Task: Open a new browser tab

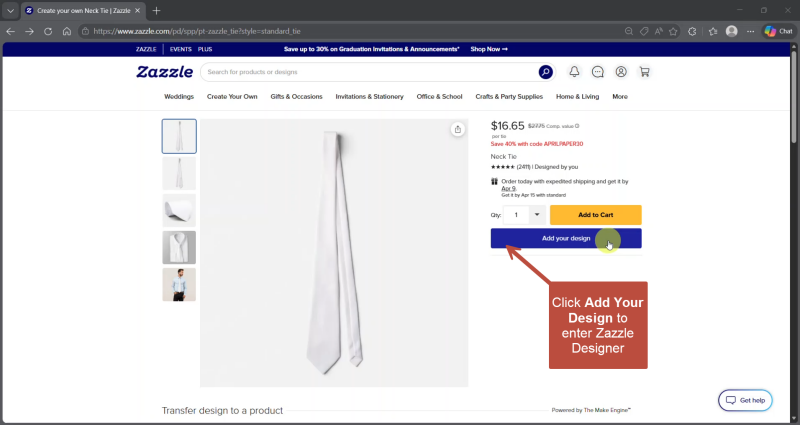Action: pos(157,11)
